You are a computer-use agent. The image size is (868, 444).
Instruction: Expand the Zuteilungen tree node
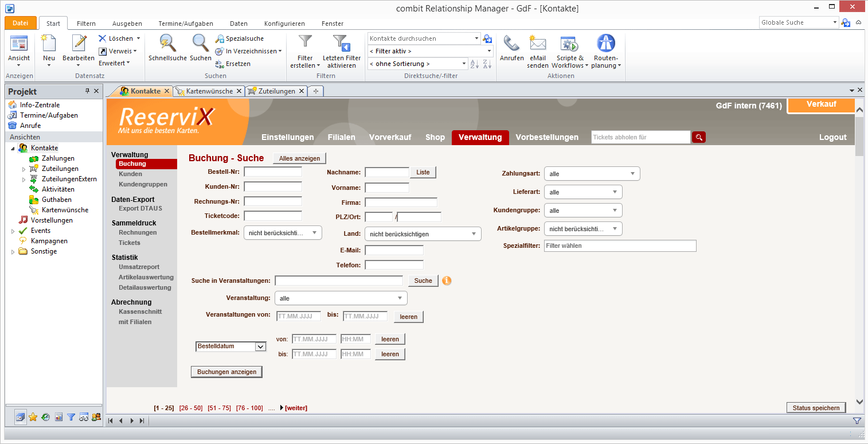24,169
